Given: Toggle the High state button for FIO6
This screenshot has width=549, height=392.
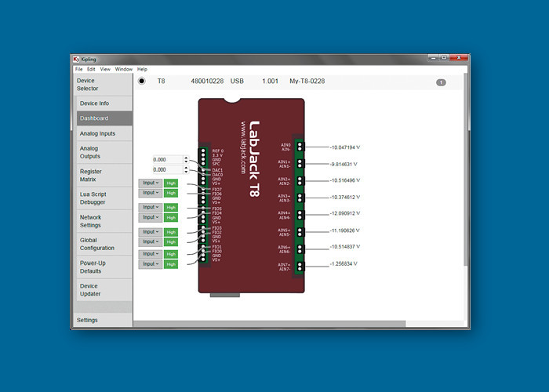Looking at the screenshot, I should click(x=171, y=193).
